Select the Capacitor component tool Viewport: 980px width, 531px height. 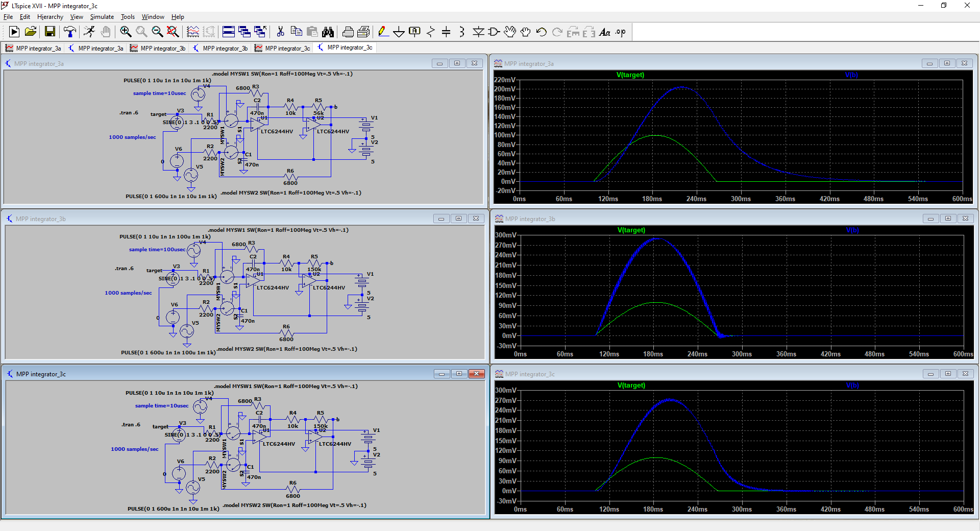tap(446, 32)
